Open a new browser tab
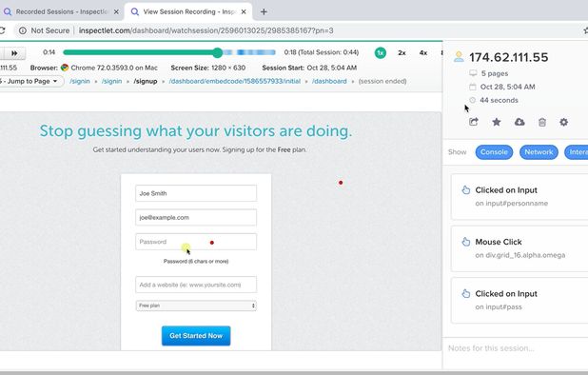The image size is (588, 375). [264, 11]
